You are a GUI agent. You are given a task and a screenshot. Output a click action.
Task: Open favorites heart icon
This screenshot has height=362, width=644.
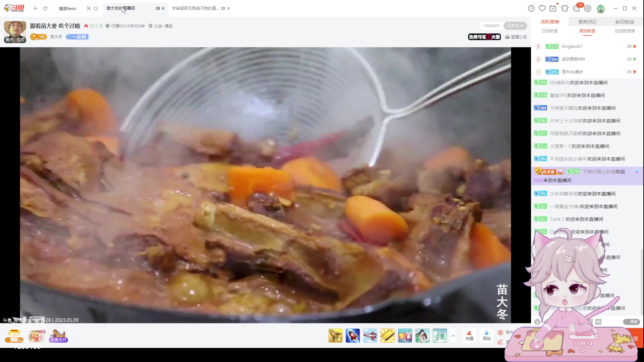coord(542,8)
